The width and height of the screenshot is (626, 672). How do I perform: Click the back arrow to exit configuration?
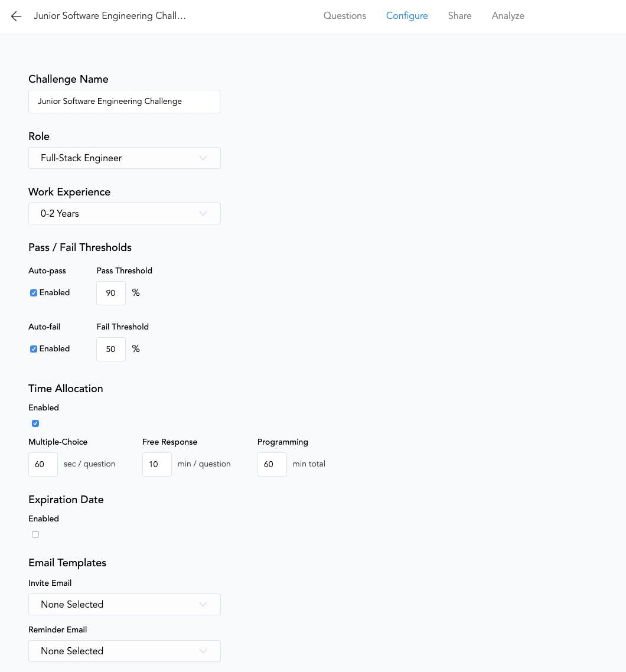(x=15, y=17)
